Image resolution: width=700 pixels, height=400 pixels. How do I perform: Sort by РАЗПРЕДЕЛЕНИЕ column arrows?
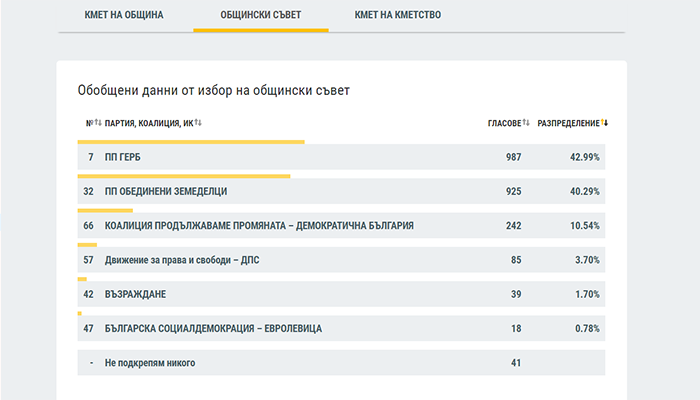click(x=604, y=122)
